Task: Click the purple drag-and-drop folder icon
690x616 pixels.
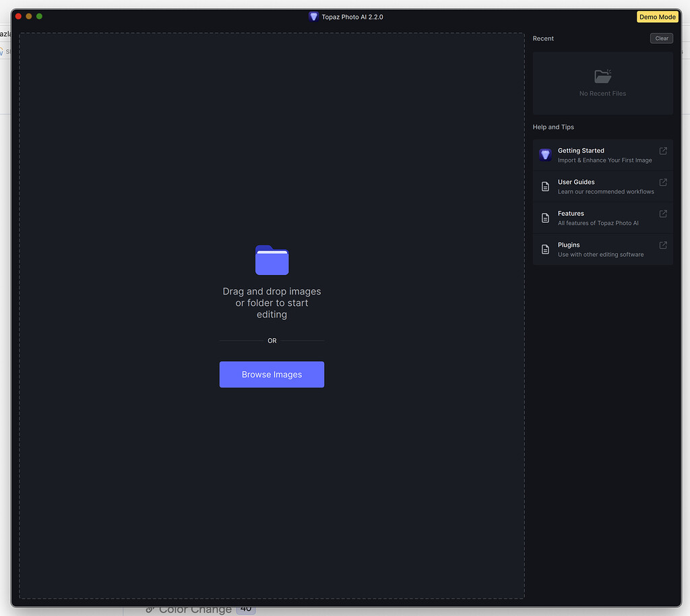Action: pos(272,259)
